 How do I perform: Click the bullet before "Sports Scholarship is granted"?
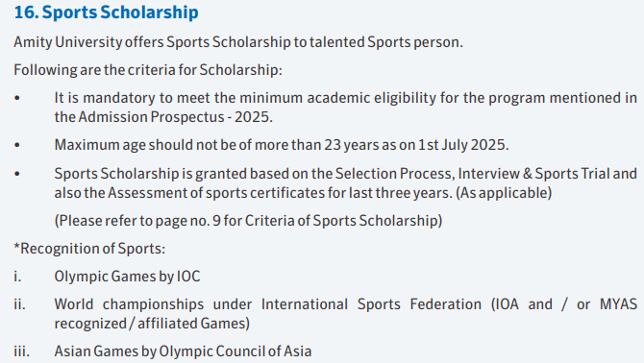(17, 174)
